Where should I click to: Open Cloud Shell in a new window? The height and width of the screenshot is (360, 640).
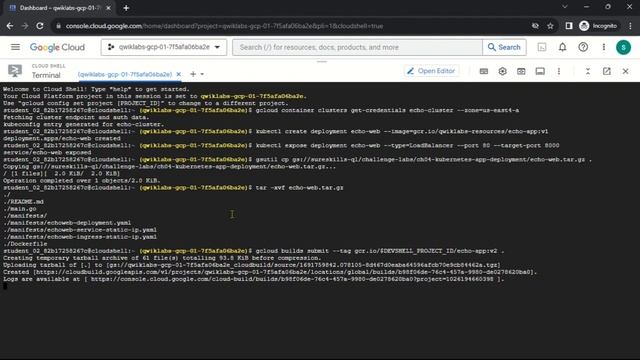click(607, 71)
